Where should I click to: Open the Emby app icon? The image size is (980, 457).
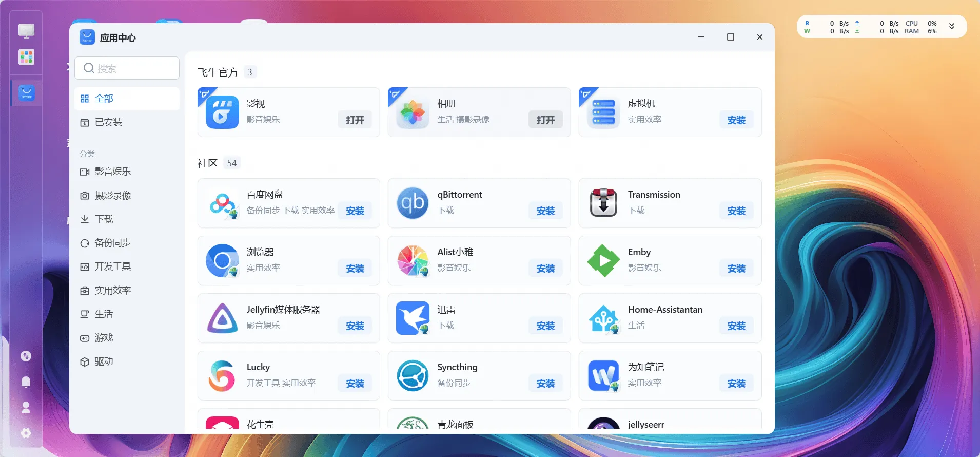click(x=603, y=261)
